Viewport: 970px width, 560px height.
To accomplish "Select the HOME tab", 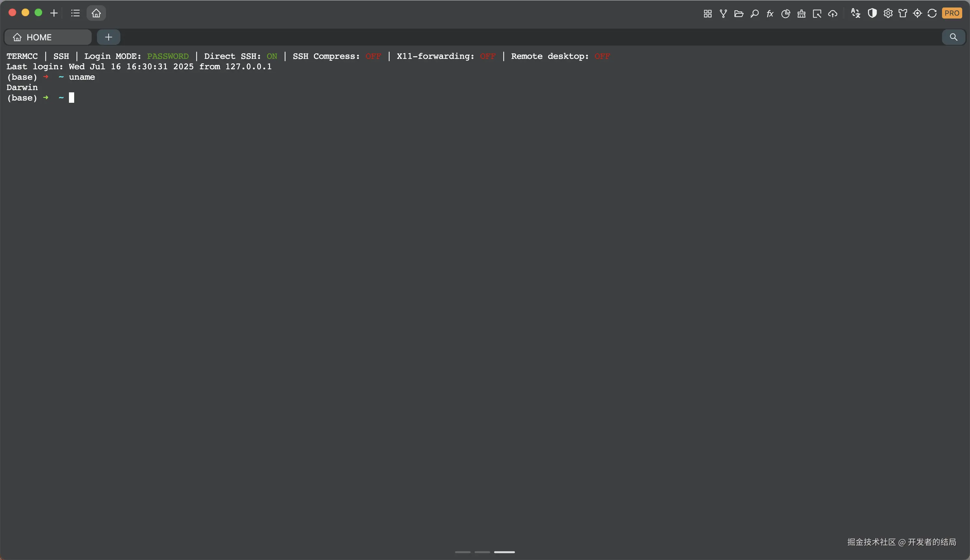I will point(48,37).
